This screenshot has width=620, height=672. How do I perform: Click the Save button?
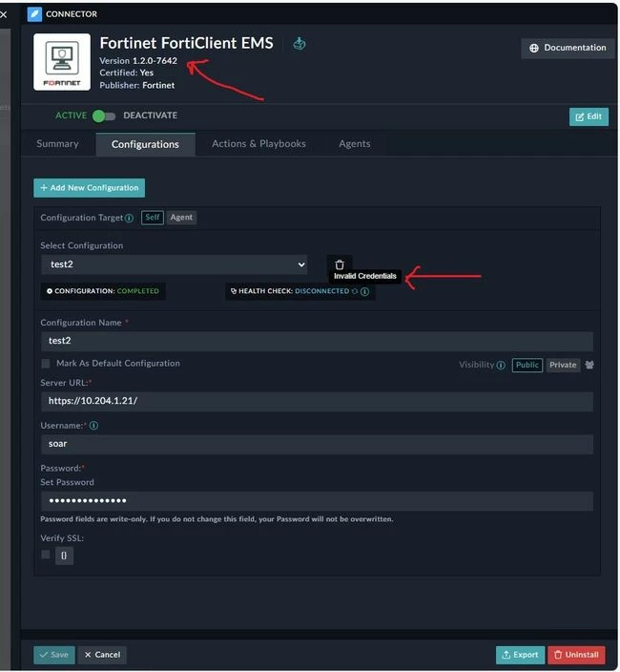point(54,655)
